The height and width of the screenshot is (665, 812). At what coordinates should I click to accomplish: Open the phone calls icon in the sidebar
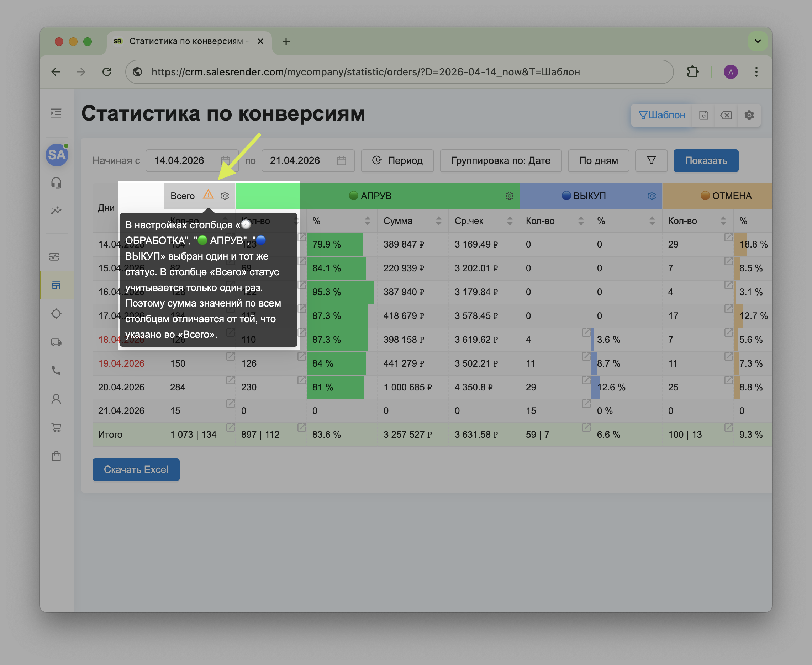tap(56, 371)
